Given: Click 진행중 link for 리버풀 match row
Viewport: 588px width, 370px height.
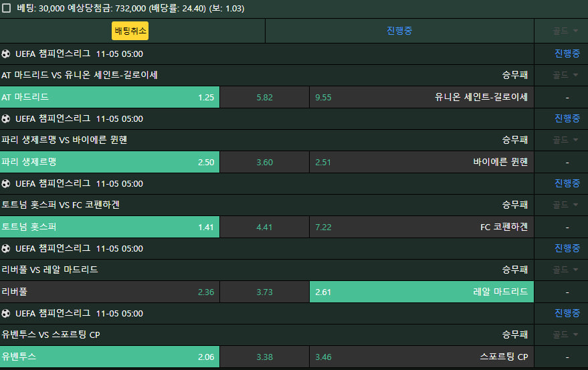Looking at the screenshot, I should point(567,248).
